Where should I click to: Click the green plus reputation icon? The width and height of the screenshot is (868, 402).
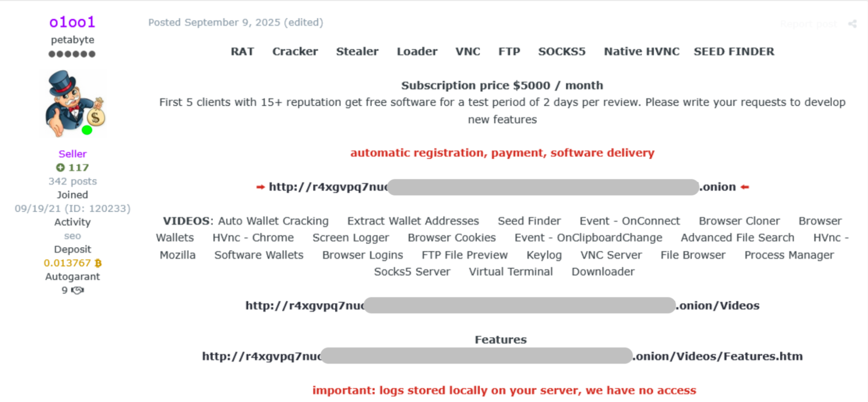pos(60,168)
